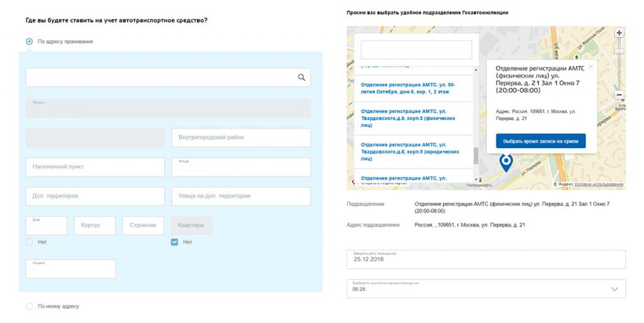Click the 'Внутригородской район' input field
The height and width of the screenshot is (323, 644).
click(241, 138)
